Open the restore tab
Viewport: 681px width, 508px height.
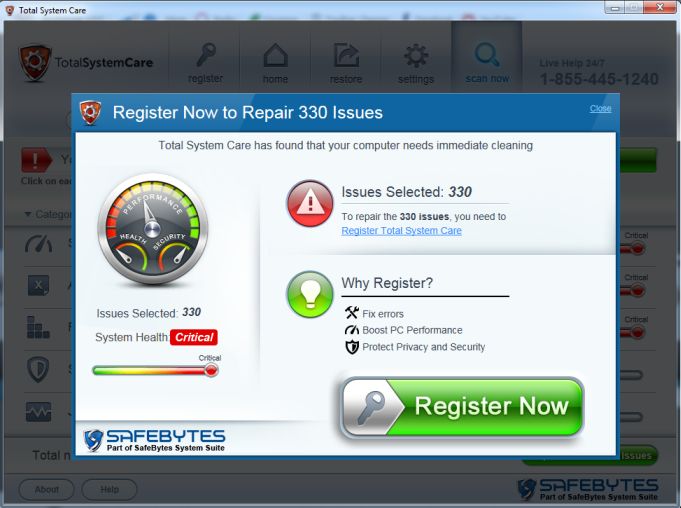tap(346, 63)
